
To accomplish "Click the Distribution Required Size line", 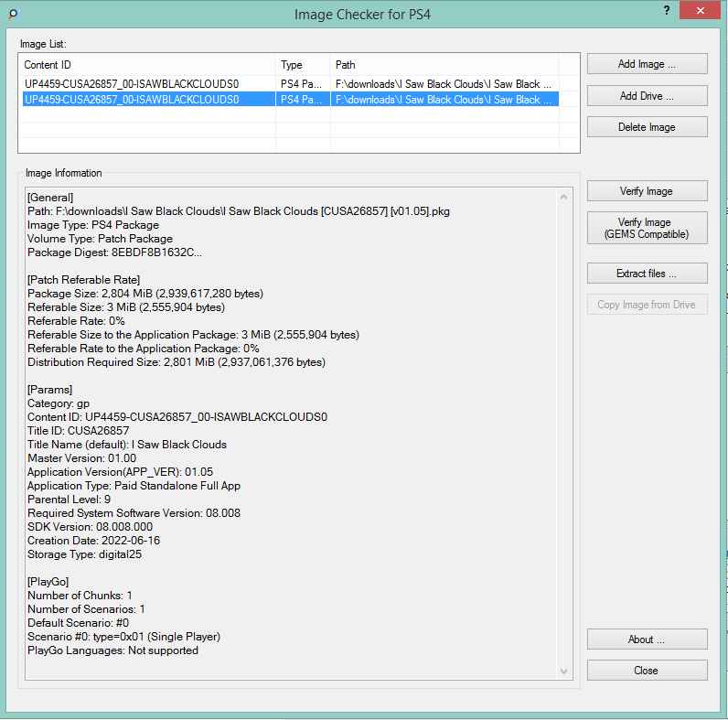I will [177, 362].
